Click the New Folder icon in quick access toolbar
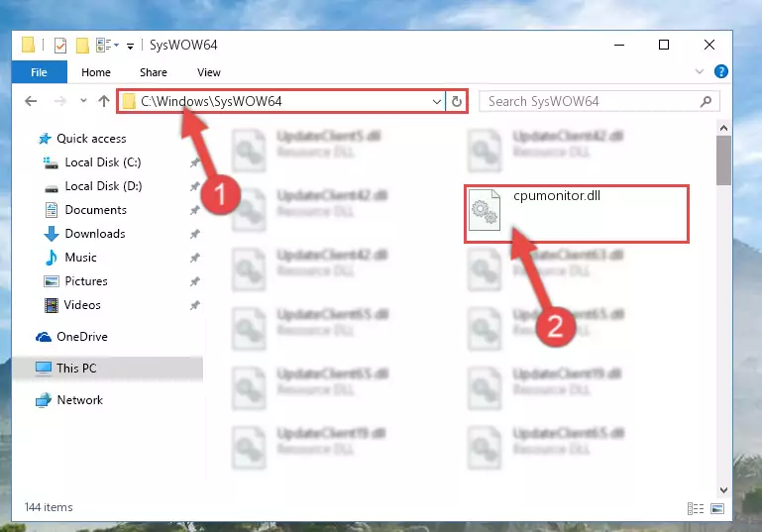This screenshot has width=762, height=532. tap(82, 46)
